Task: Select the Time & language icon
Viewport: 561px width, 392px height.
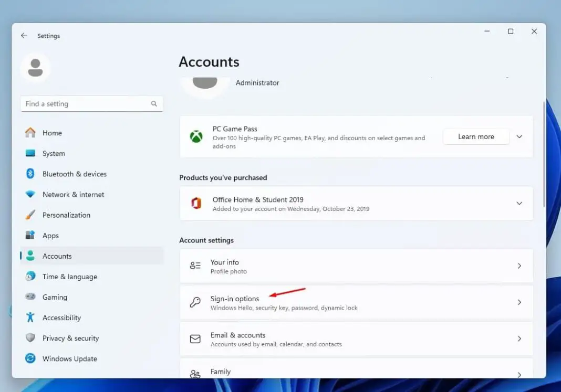Action: coord(32,277)
